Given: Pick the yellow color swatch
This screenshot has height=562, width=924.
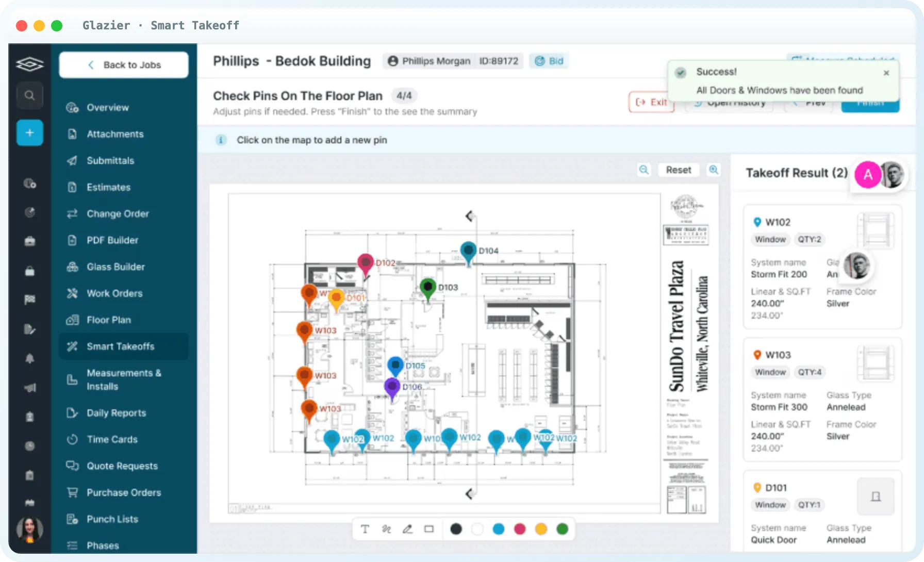Looking at the screenshot, I should coord(541,529).
